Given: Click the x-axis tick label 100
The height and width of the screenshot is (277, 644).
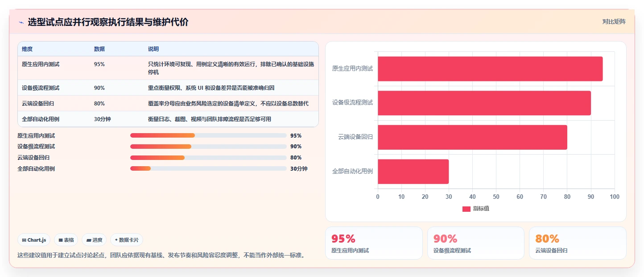Looking at the screenshot, I should point(614,197).
